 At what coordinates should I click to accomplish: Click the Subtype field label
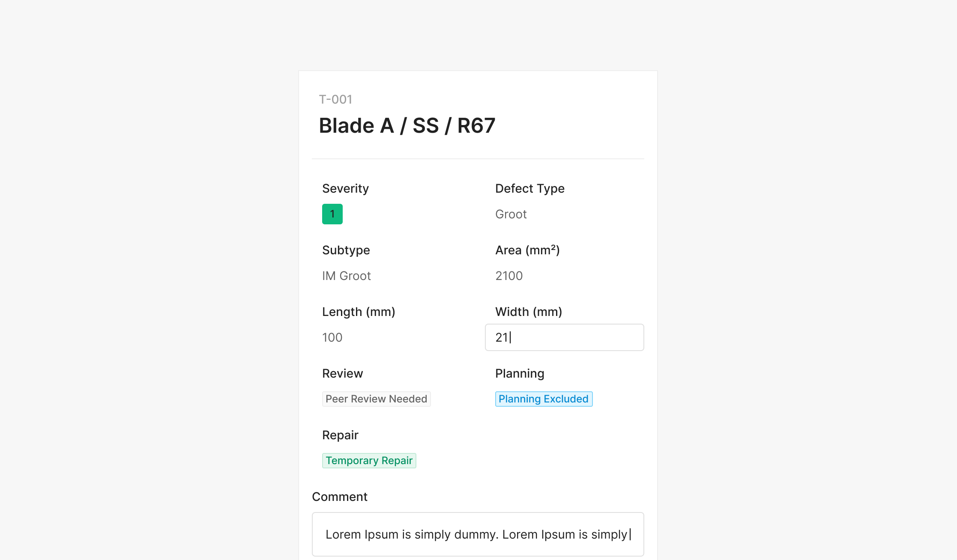click(346, 250)
